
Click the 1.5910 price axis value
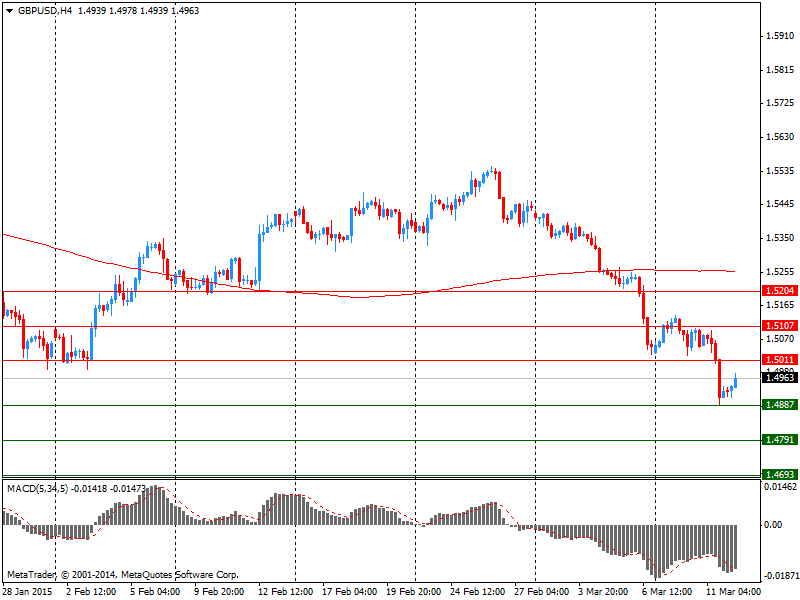pos(780,36)
